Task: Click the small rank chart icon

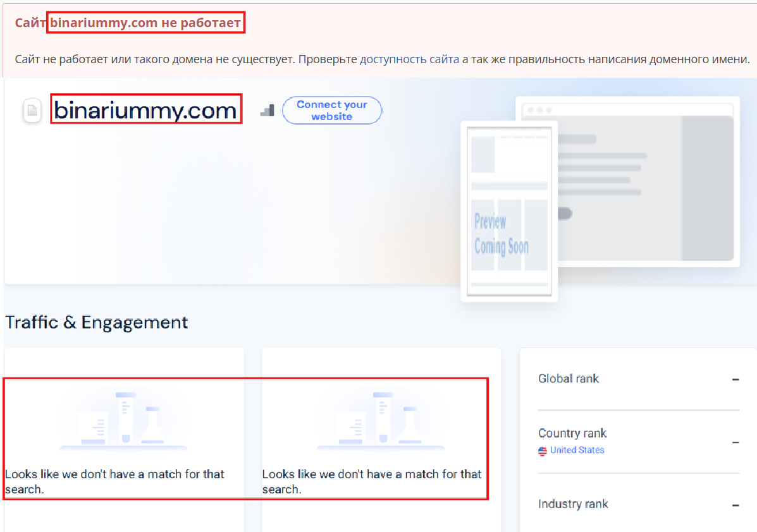Action: 266,109
